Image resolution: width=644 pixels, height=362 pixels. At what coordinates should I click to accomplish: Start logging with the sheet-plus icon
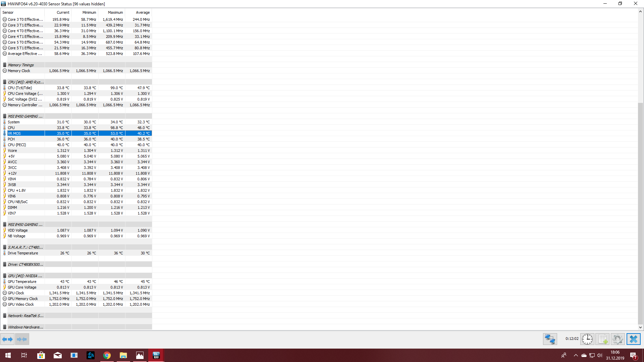click(602, 339)
